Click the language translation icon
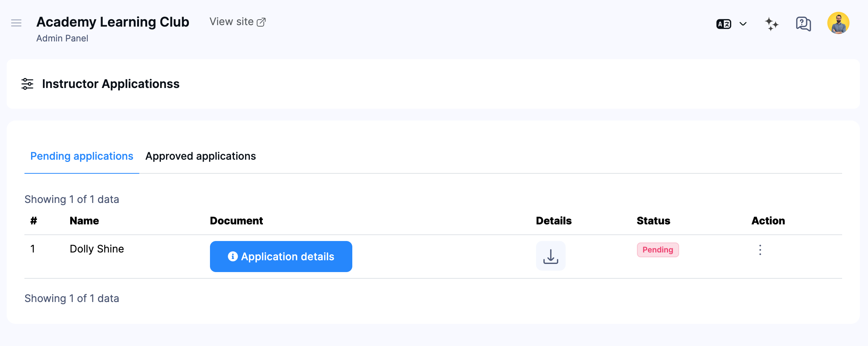The width and height of the screenshot is (868, 346). 723,23
